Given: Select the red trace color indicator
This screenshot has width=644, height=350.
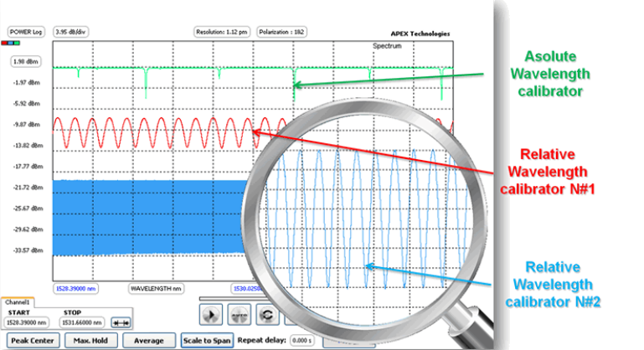Looking at the screenshot, I should coord(4,43).
